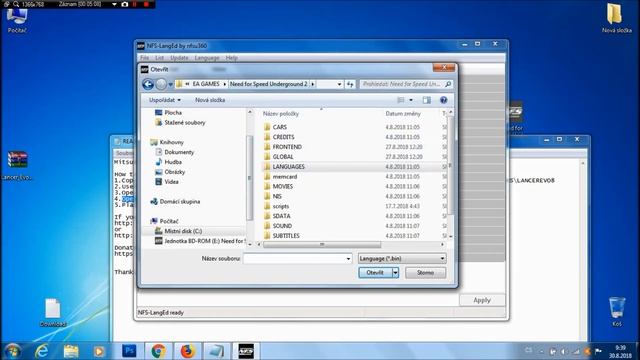Expand address bar history dropdown
Viewport: 640px width, 360px height.
(339, 84)
